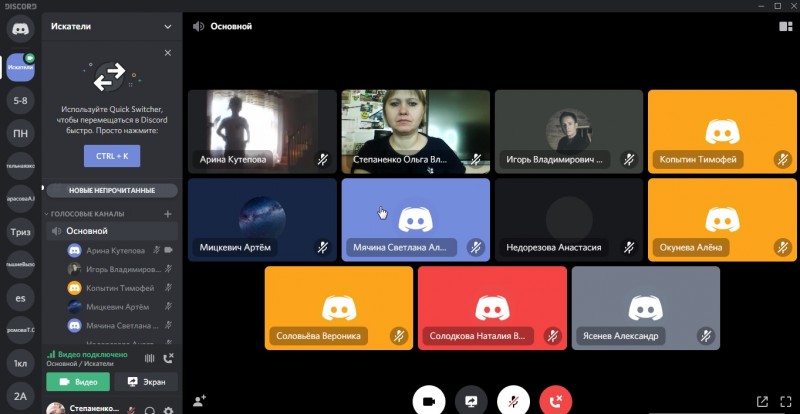Disconnect from the call with the red button
Screen dimensions: 800x414
click(x=556, y=400)
